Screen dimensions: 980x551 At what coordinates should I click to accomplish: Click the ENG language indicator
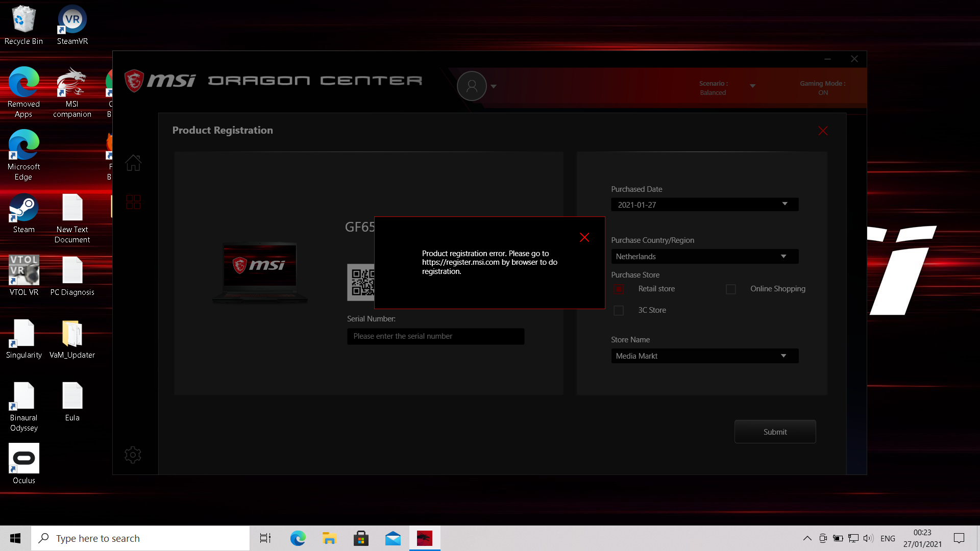(888, 538)
